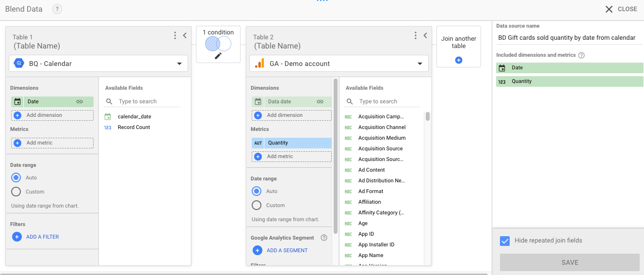Click Add metric in Table 2
The width and height of the screenshot is (644, 275).
(291, 157)
